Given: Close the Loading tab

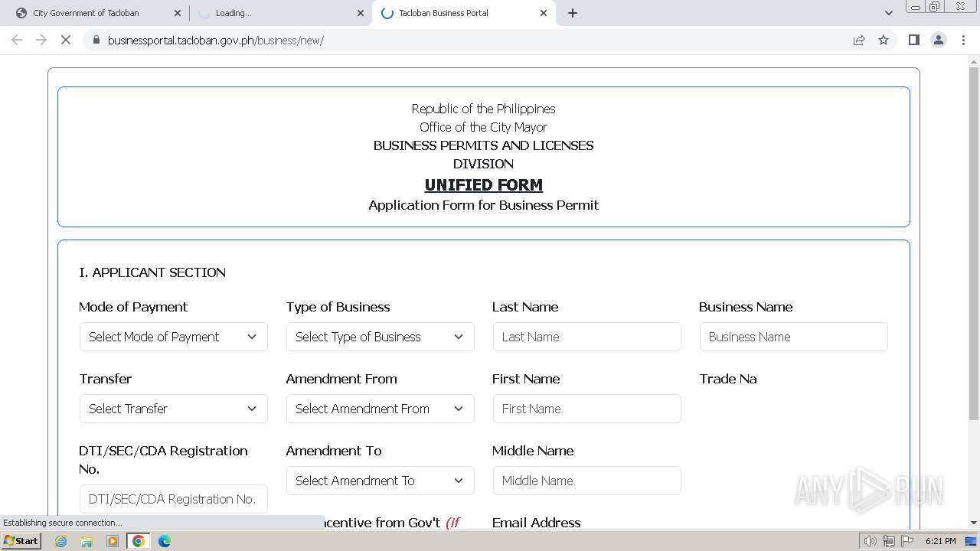Looking at the screenshot, I should click(x=361, y=13).
